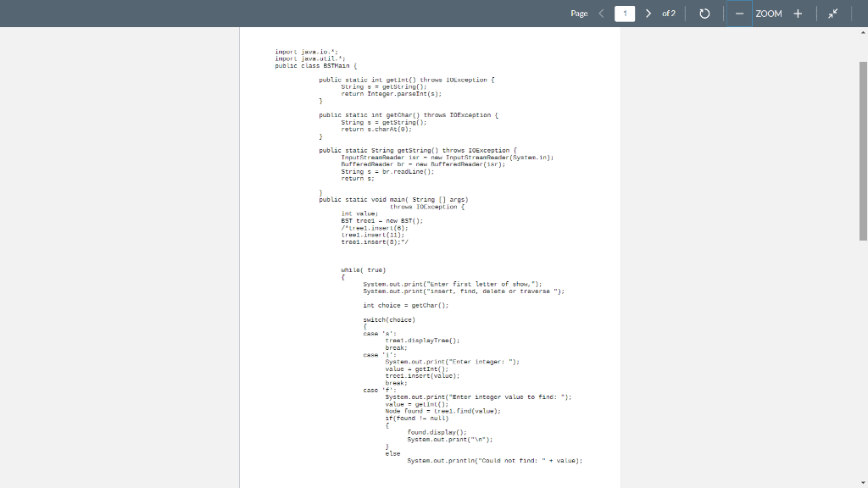Select the page number input box

(625, 14)
